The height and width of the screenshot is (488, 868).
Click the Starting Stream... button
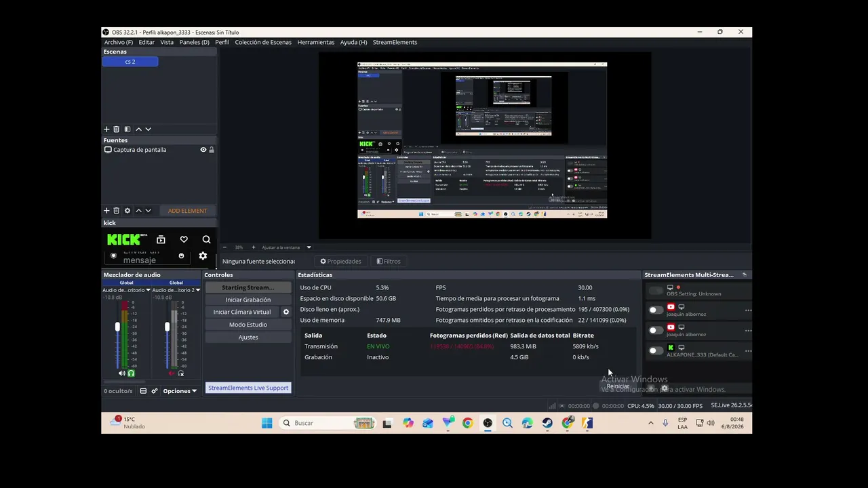[248, 287]
